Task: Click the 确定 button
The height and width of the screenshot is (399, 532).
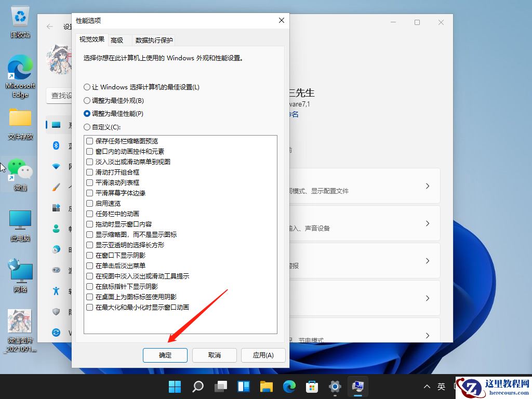Action: point(165,355)
